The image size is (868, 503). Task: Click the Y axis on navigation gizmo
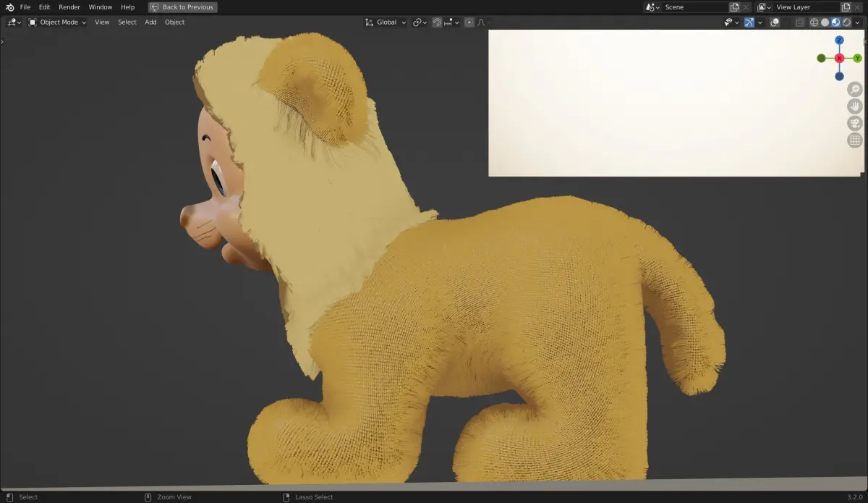857,58
